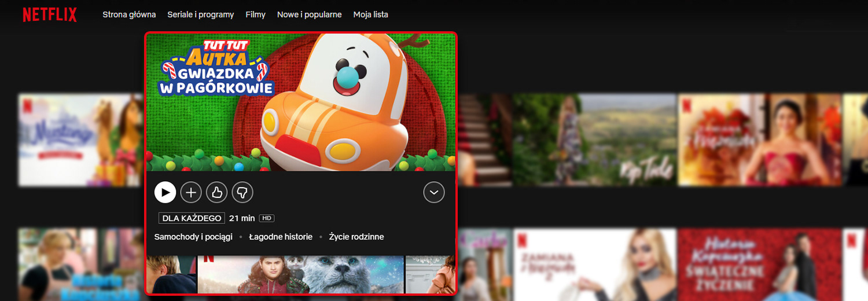Expand more info with chevron-down button

[x=434, y=192]
